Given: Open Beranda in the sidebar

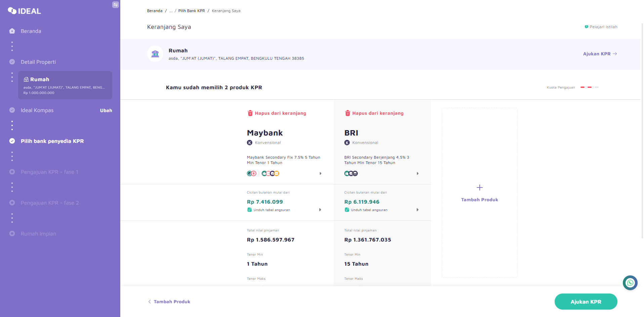Looking at the screenshot, I should 31,31.
